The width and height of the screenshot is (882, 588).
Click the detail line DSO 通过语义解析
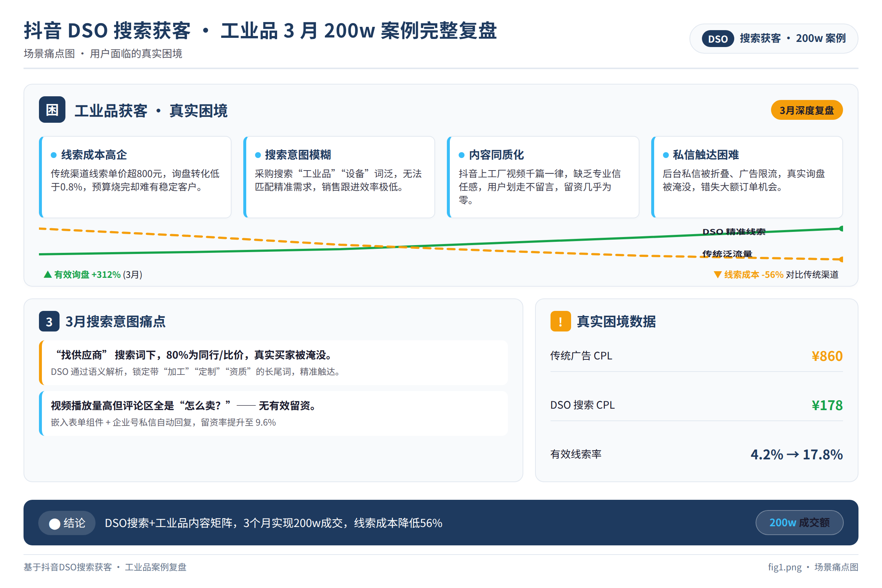coord(196,372)
